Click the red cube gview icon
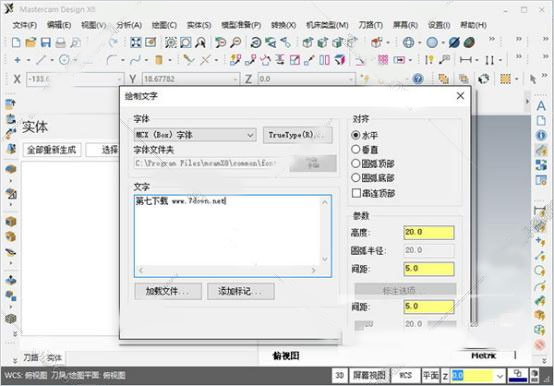This screenshot has height=386, width=554. (377, 42)
